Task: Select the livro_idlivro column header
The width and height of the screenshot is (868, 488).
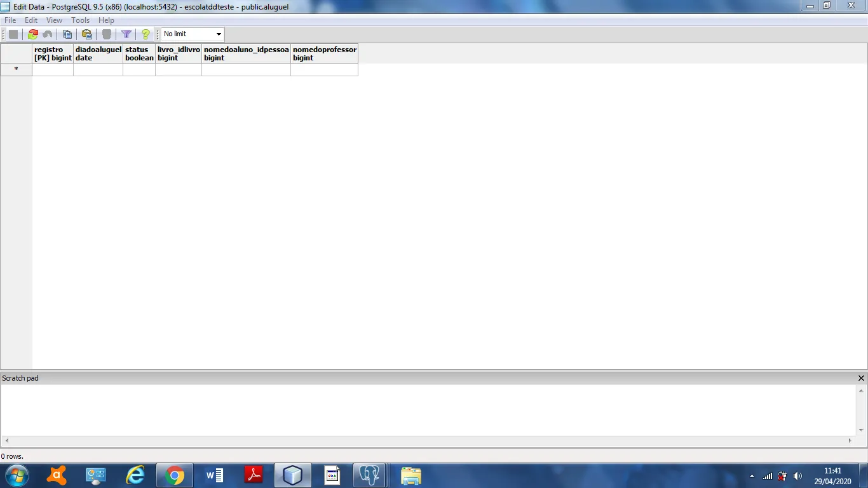Action: (179, 53)
